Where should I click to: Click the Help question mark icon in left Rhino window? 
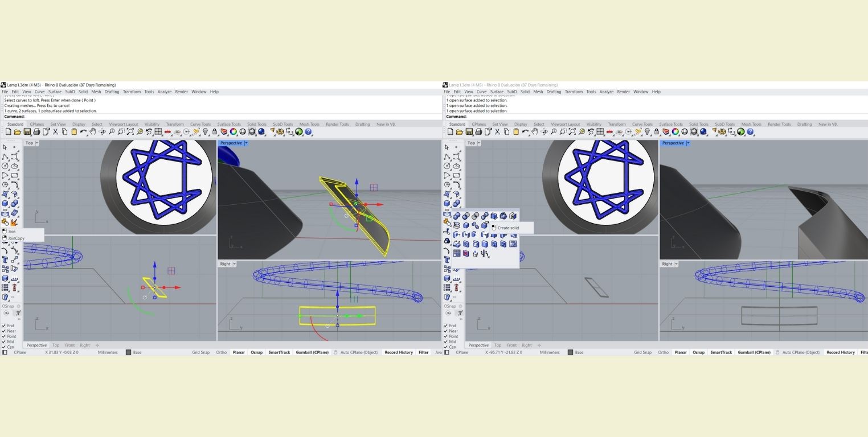click(x=308, y=131)
